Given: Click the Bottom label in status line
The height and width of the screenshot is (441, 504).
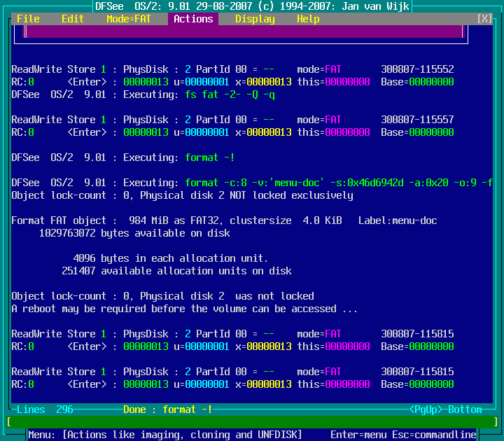Looking at the screenshot, I should (x=465, y=409).
